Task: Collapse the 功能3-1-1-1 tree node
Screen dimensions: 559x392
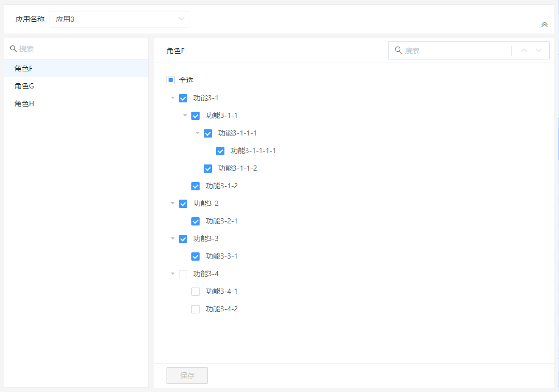Action: click(198, 133)
